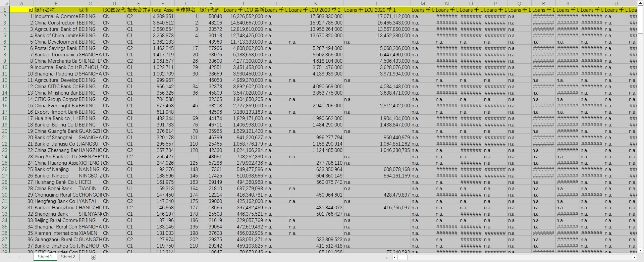The image size is (644, 262).
Task: Open the Sheet2 tab
Action: tap(68, 257)
